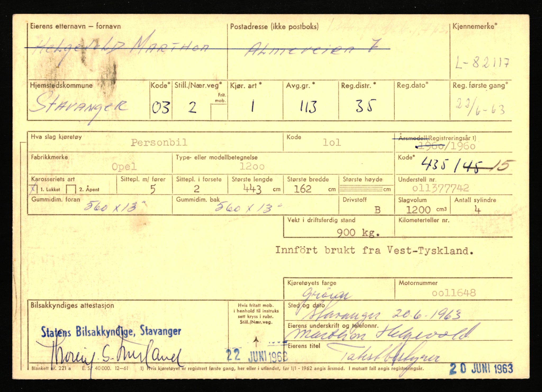The height and width of the screenshot is (392, 542).
Task: Click the note 'Innfört brukt fra Vest-Tyskland.'
Action: tap(374, 250)
